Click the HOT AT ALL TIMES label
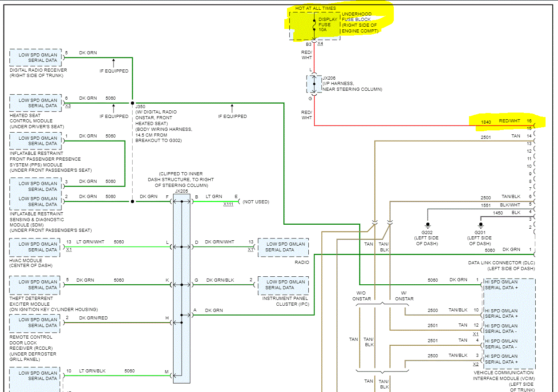The width and height of the screenshot is (558, 392). pyautogui.click(x=315, y=8)
